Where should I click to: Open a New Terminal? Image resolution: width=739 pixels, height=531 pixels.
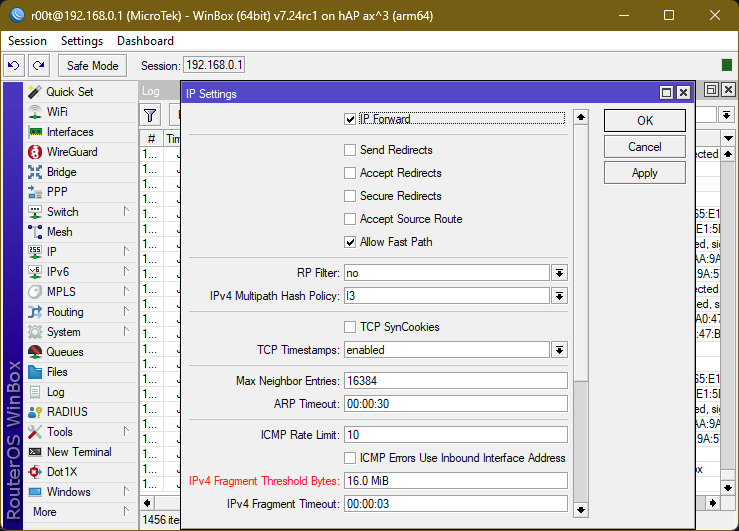(79, 452)
